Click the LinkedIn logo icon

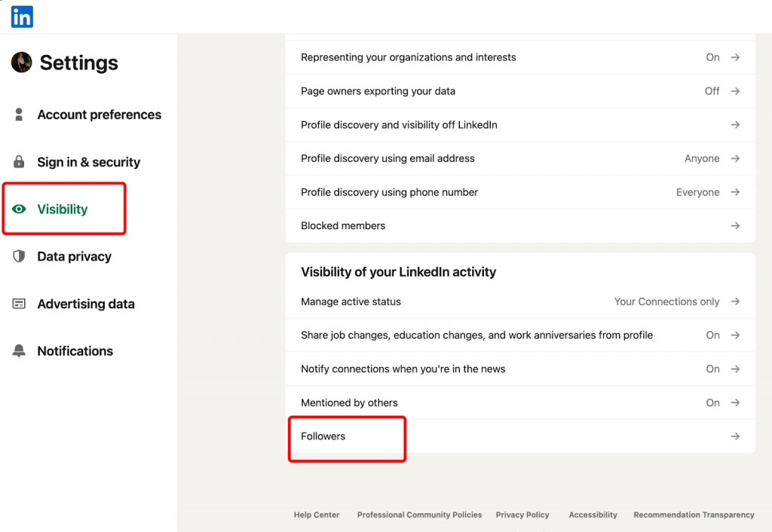click(x=22, y=17)
